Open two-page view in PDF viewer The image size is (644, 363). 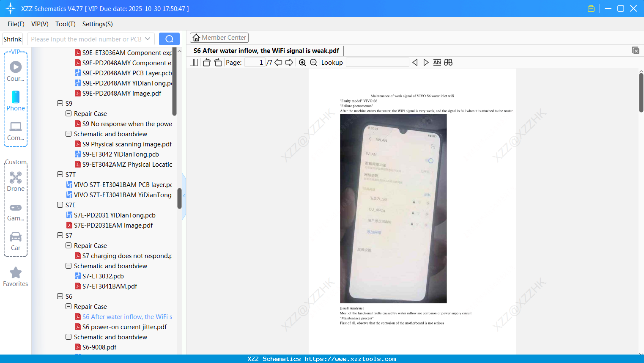[x=193, y=62]
